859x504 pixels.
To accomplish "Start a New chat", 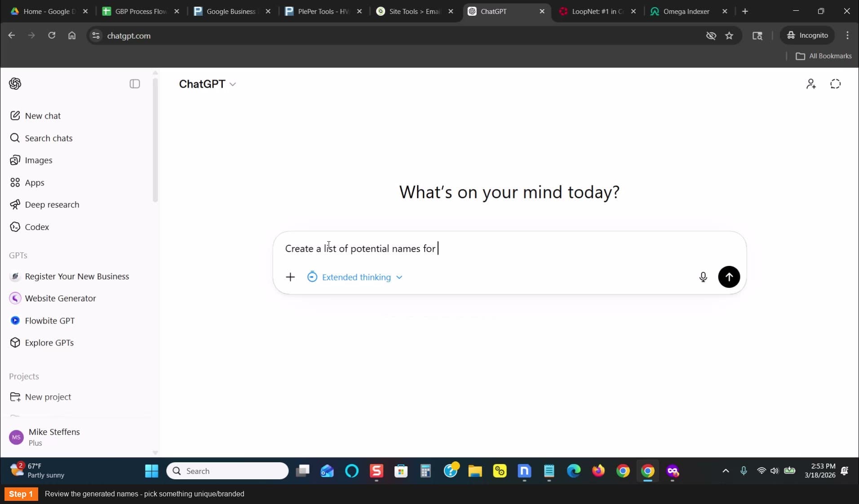I will pyautogui.click(x=35, y=116).
